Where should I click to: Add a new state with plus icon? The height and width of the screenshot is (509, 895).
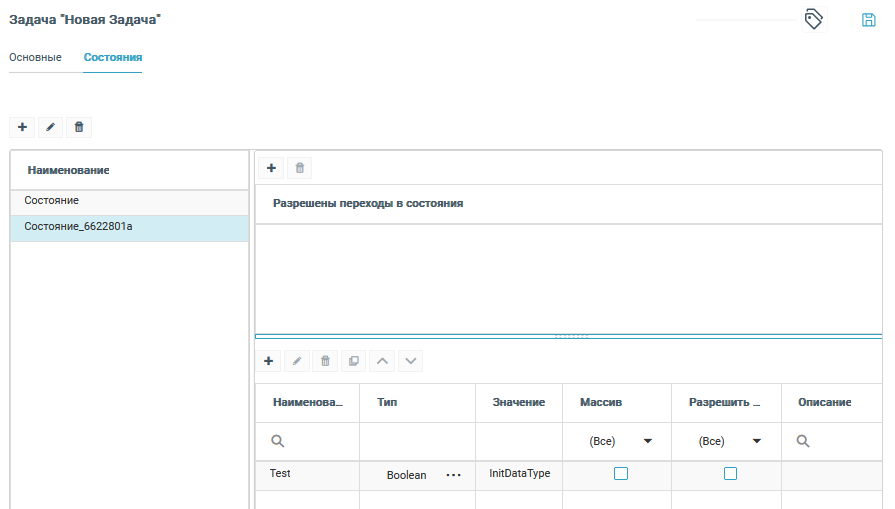coord(22,127)
